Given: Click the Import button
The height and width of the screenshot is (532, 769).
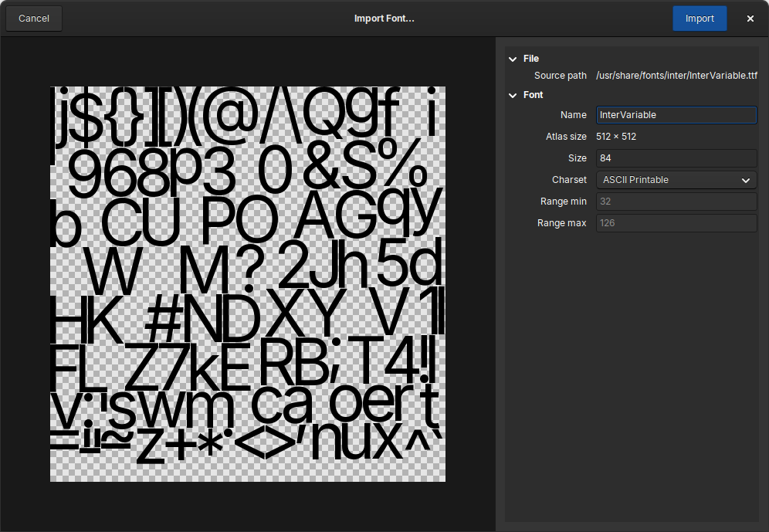Looking at the screenshot, I should [700, 18].
